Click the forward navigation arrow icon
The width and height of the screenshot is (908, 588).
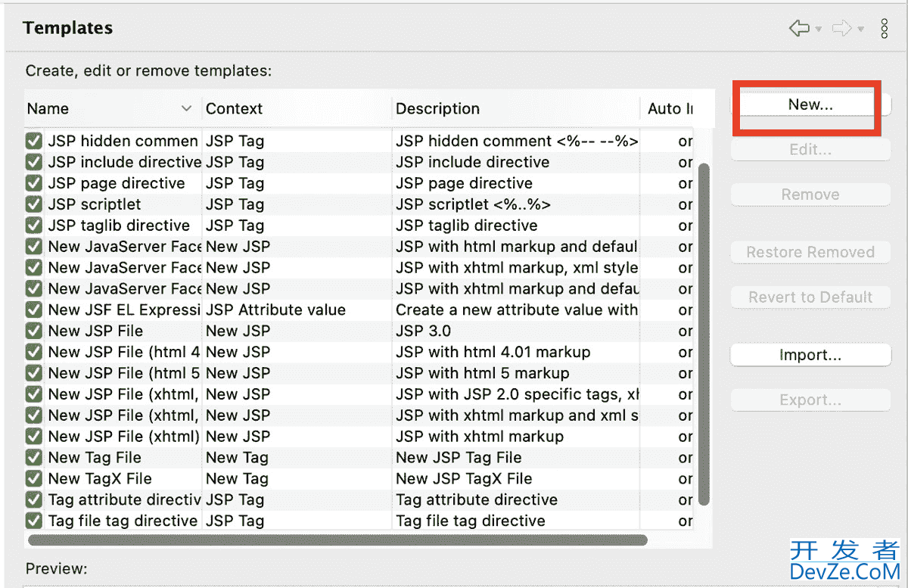(x=841, y=29)
